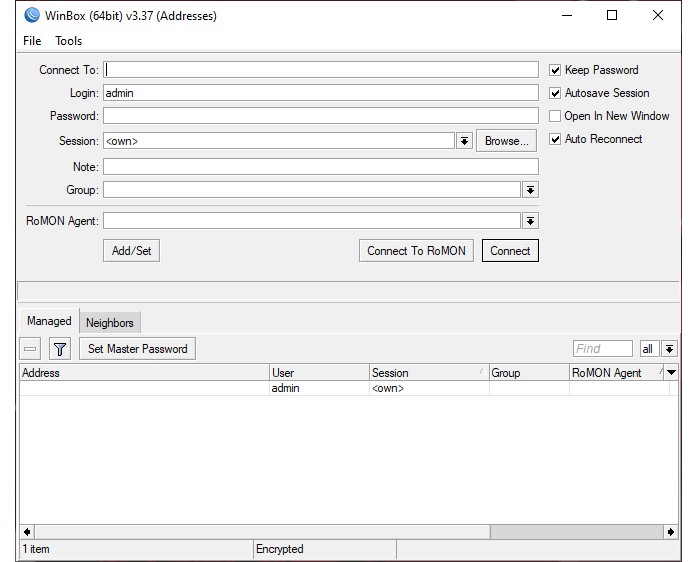Screen dimensions: 696x562
Task: Click the RoMON Agent text field
Action: [312, 221]
